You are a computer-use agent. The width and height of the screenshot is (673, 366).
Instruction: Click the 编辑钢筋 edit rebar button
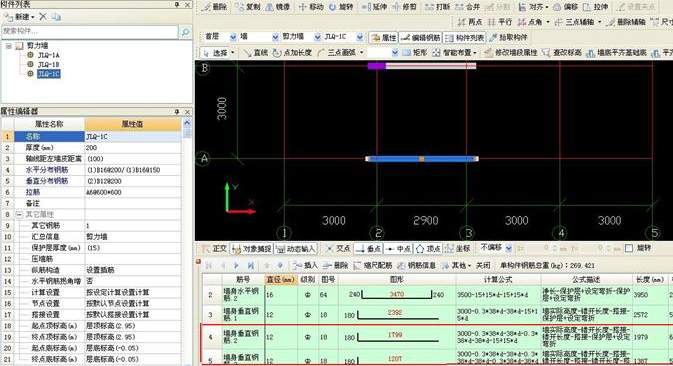tap(421, 38)
